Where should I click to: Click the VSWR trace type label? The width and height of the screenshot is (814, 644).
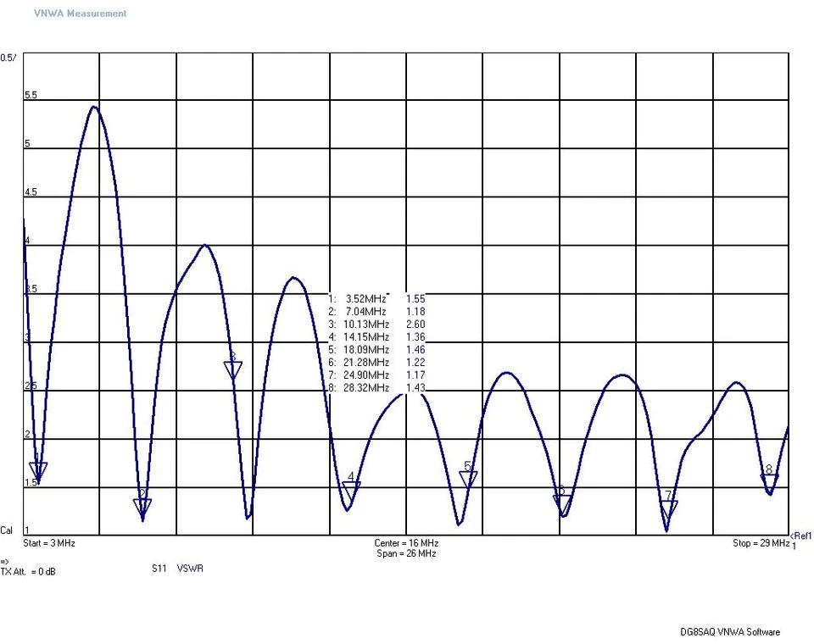pyautogui.click(x=190, y=569)
